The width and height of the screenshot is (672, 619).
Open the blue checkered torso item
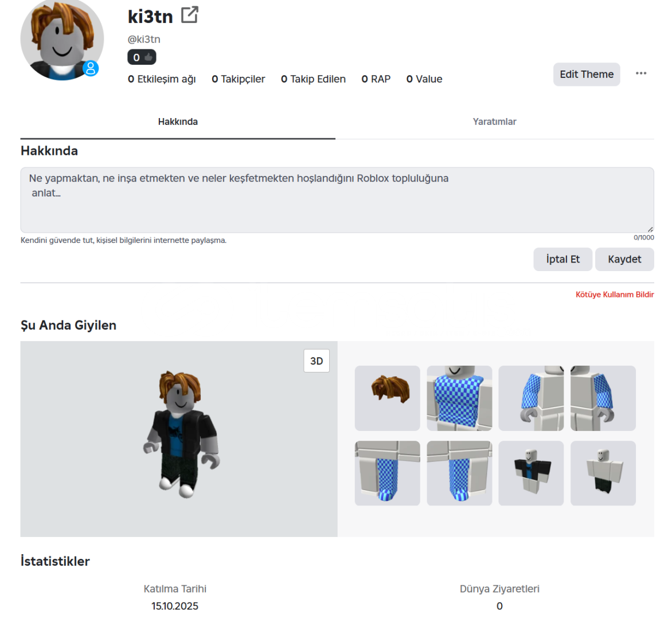459,398
